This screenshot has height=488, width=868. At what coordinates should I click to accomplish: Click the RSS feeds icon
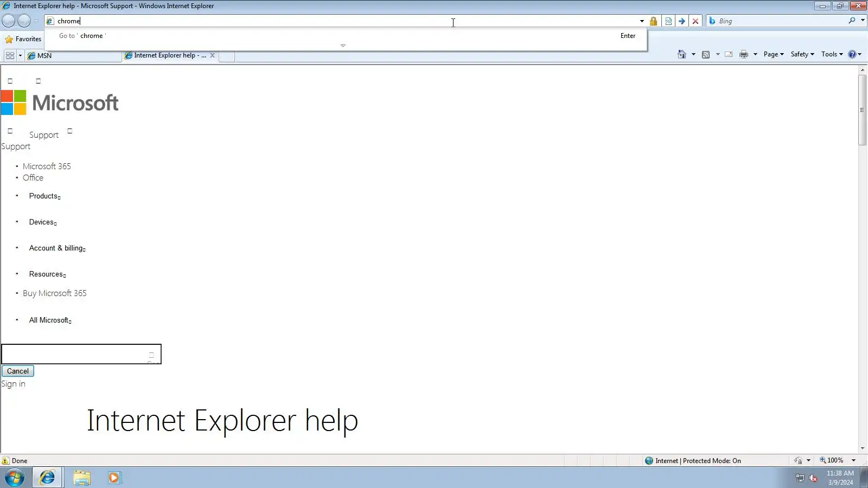(x=706, y=54)
